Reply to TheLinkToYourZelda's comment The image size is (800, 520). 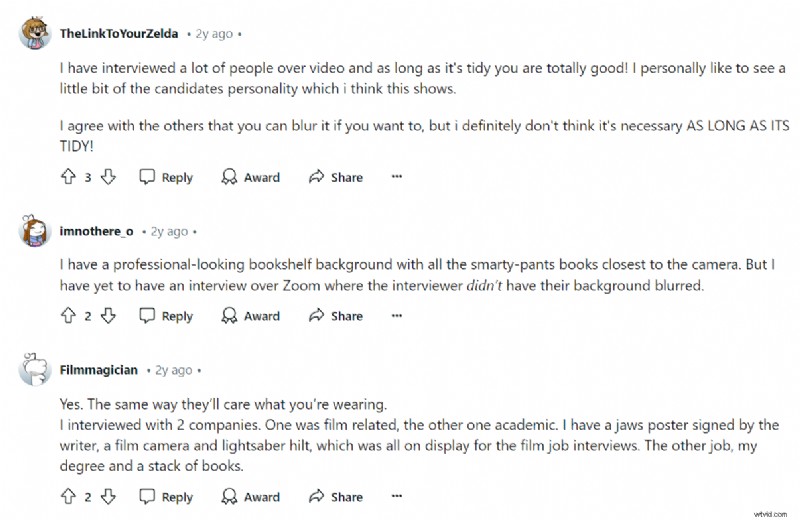[x=166, y=177]
